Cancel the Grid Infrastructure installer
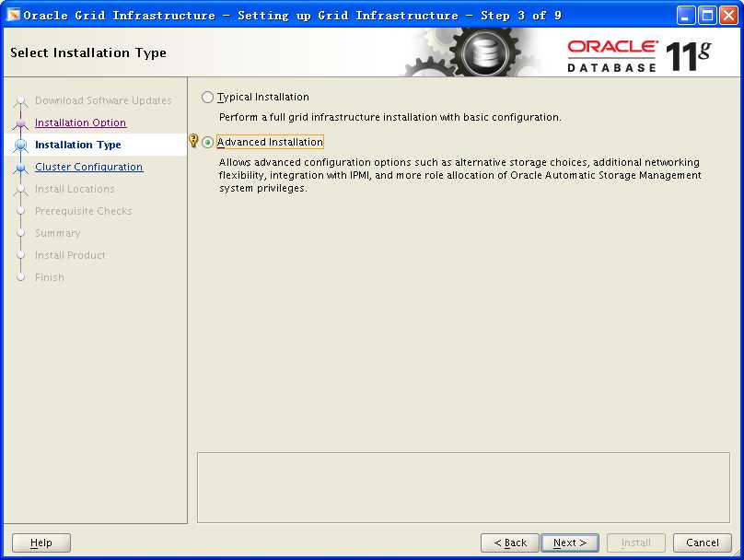Screen dimensions: 744x560 [703, 542]
